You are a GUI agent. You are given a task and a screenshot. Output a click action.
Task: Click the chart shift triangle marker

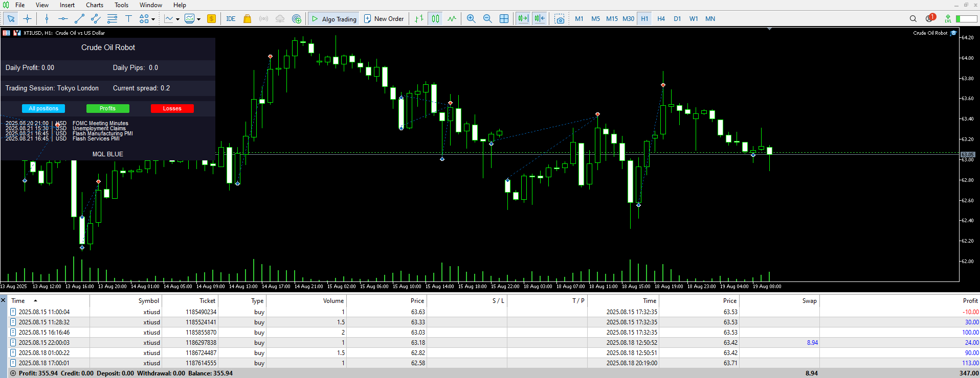769,29
